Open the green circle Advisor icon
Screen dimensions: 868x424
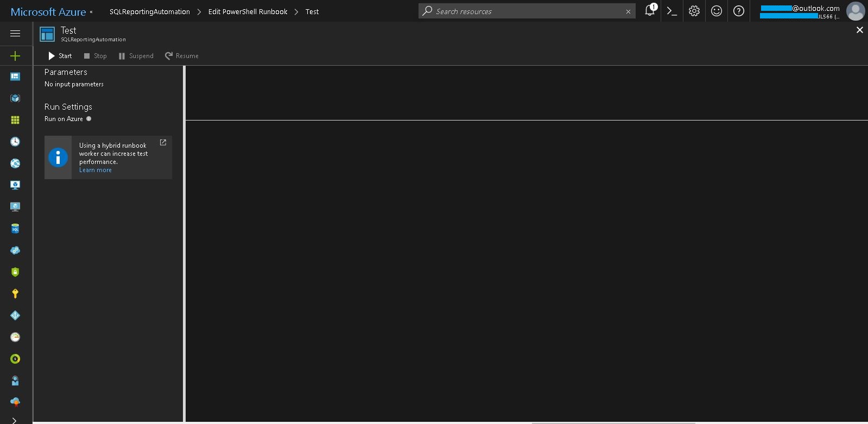[15, 359]
